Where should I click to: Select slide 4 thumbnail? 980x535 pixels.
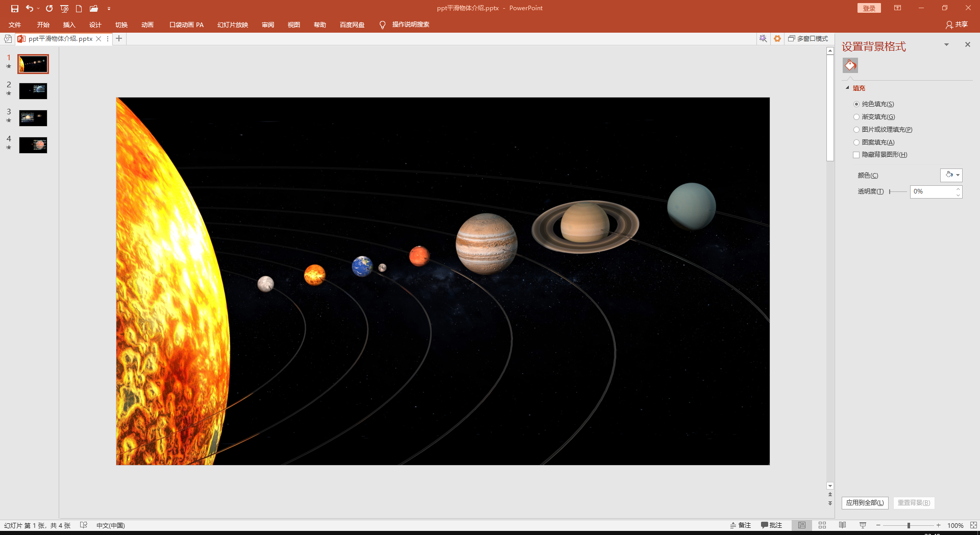point(33,145)
